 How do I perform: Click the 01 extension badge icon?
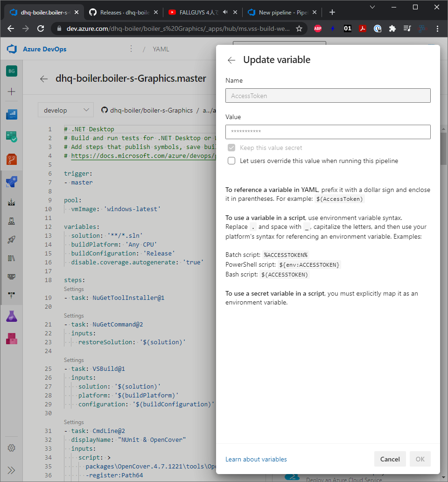(x=347, y=28)
